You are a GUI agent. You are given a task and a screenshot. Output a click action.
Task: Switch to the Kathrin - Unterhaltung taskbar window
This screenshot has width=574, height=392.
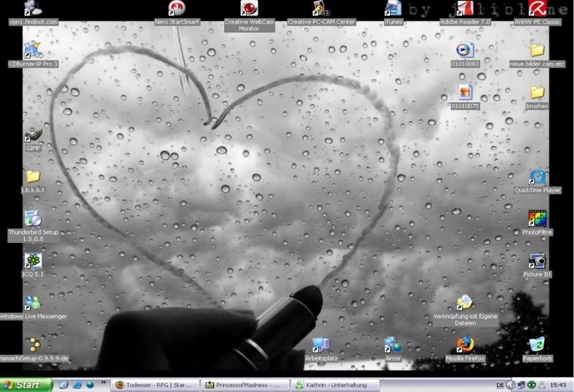tap(336, 385)
